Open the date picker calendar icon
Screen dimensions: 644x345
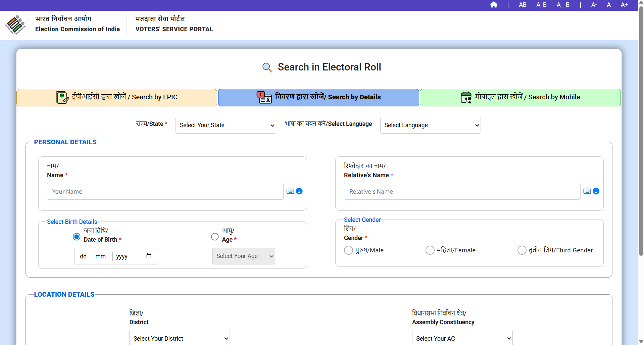click(x=149, y=256)
